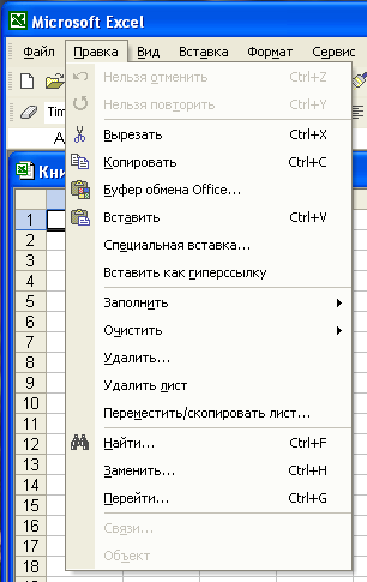
Task: Click the workbook icon in the Книга window title
Action: pyautogui.click(x=26, y=171)
